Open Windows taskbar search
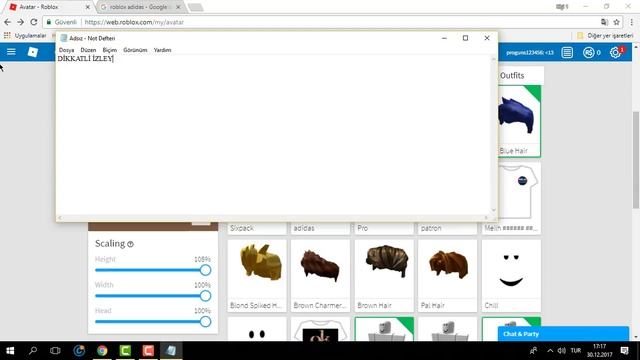 pos(33,351)
